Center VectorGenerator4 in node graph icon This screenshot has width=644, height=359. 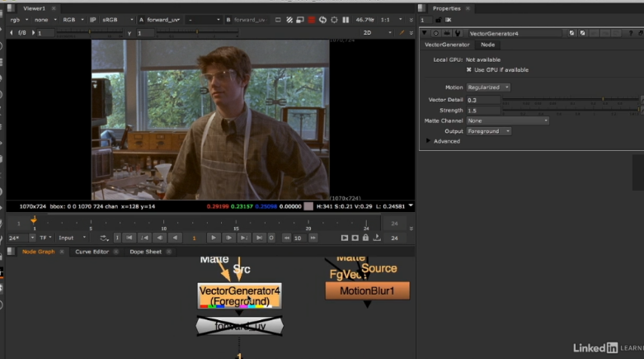point(435,33)
